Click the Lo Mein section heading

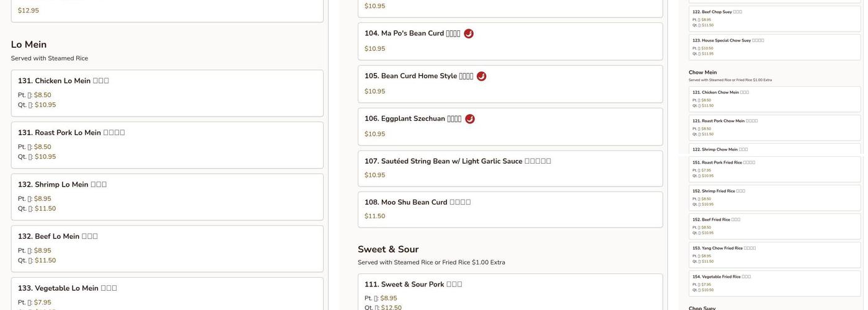[x=29, y=45]
